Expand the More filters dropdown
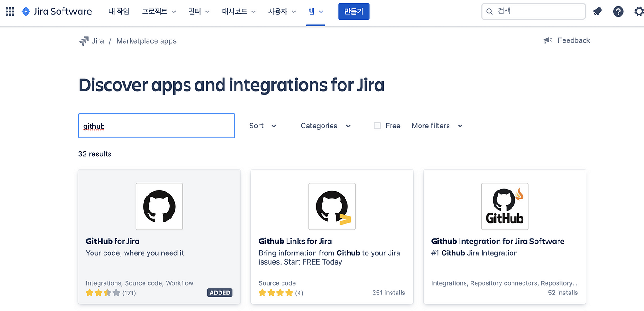 tap(437, 126)
